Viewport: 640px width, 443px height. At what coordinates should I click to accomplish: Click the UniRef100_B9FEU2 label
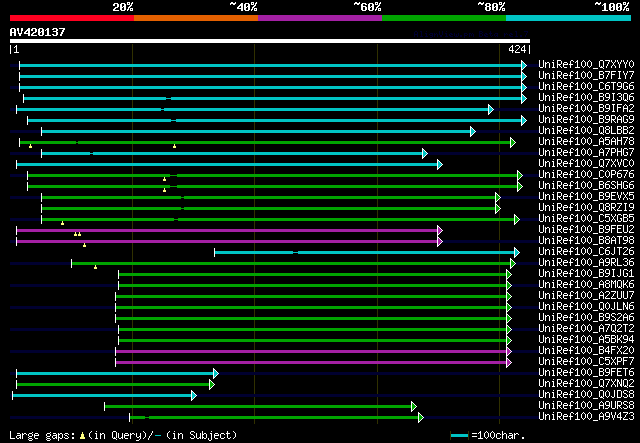pos(586,230)
